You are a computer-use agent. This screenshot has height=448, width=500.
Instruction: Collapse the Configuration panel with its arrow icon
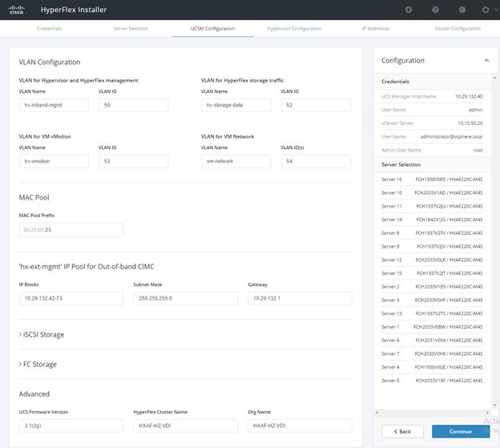coord(487,60)
